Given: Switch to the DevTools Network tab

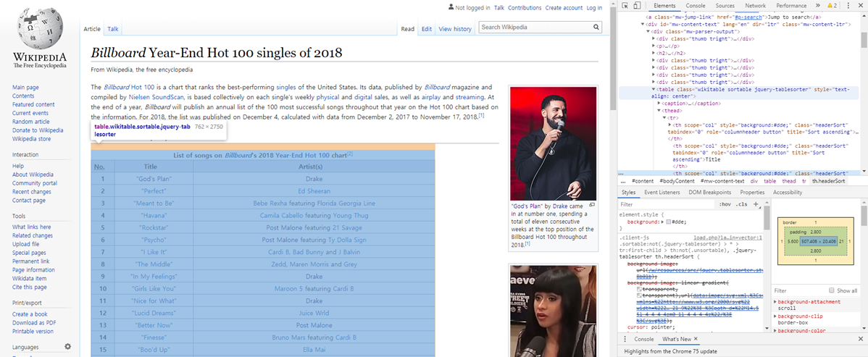Looking at the screenshot, I should pos(755,6).
